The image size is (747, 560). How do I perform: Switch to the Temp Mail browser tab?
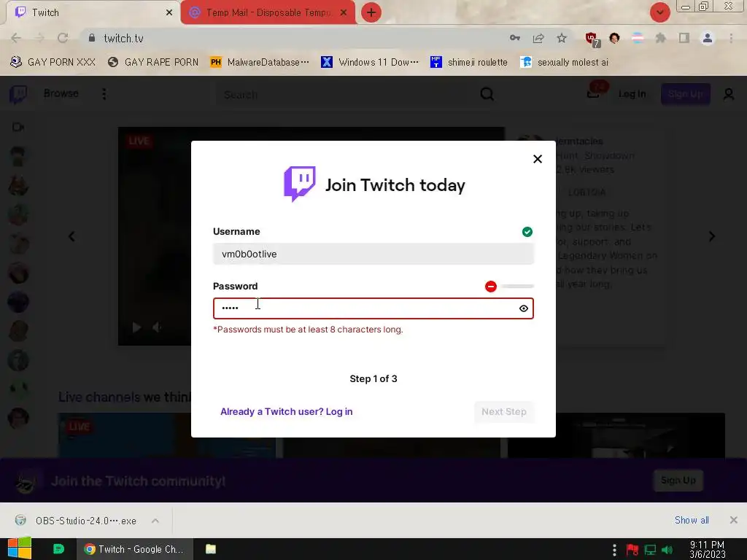(267, 12)
